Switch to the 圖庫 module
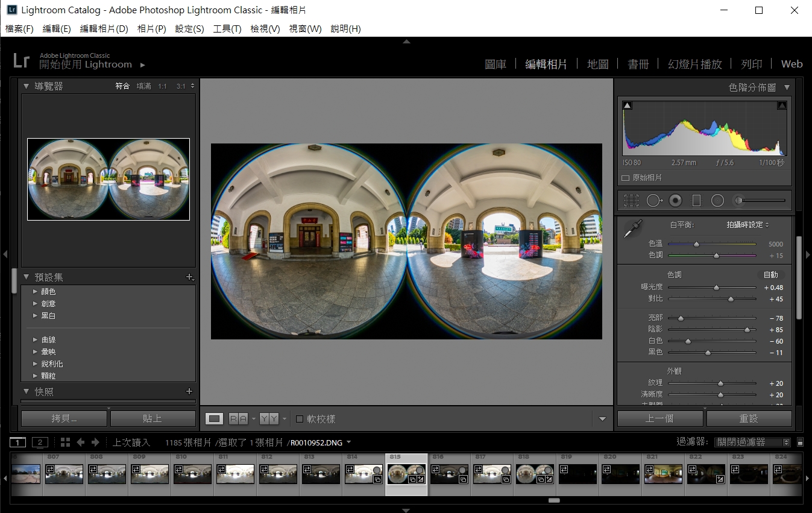Viewport: 812px width, 513px height. click(x=496, y=64)
